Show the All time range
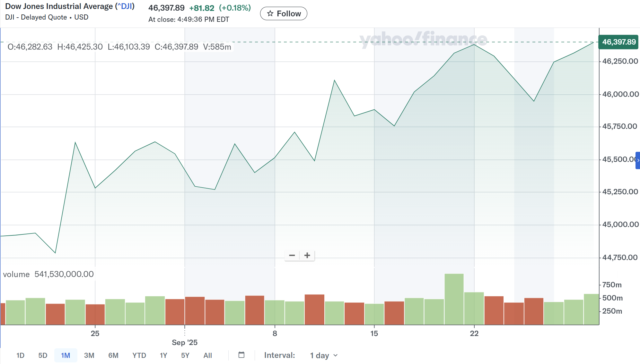This screenshot has width=640, height=364. click(x=208, y=355)
